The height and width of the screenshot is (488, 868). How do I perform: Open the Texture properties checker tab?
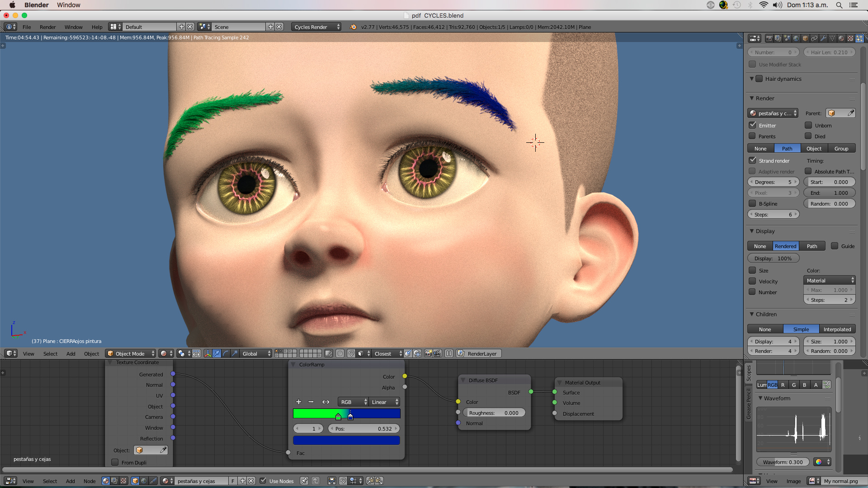pos(850,38)
